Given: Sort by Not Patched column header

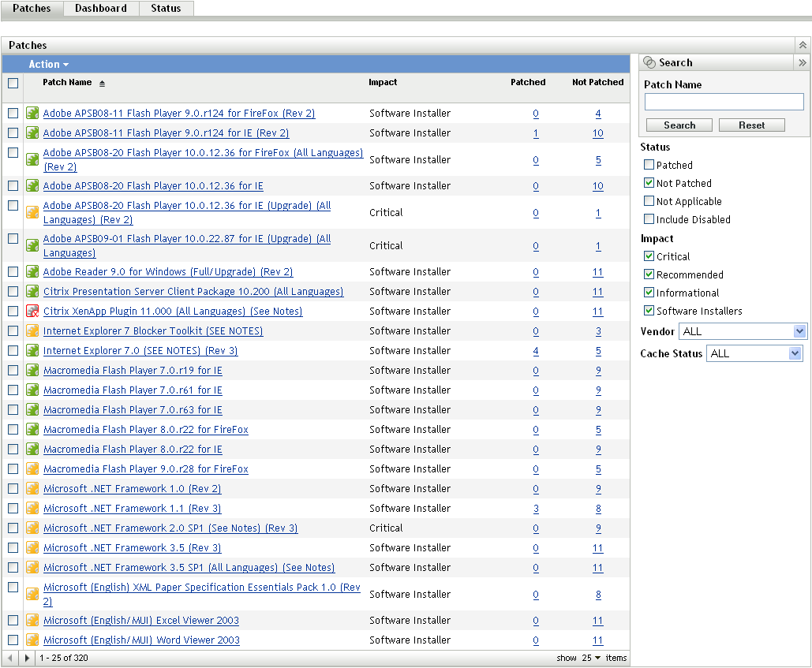Looking at the screenshot, I should click(597, 82).
